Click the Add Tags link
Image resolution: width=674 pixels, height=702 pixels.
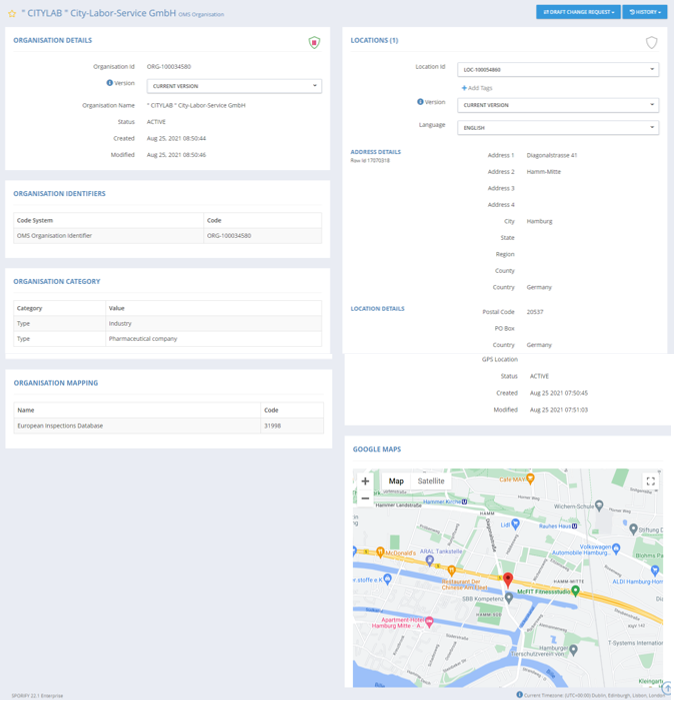coord(476,88)
